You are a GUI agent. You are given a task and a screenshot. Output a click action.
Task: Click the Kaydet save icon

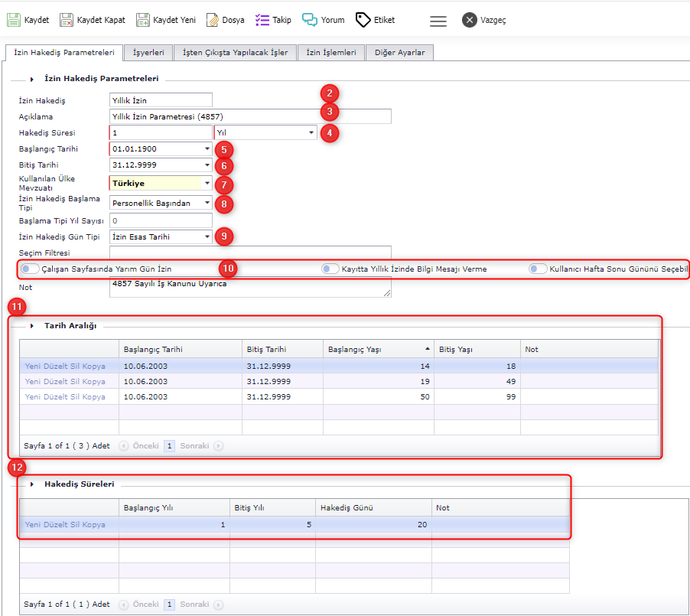point(14,20)
